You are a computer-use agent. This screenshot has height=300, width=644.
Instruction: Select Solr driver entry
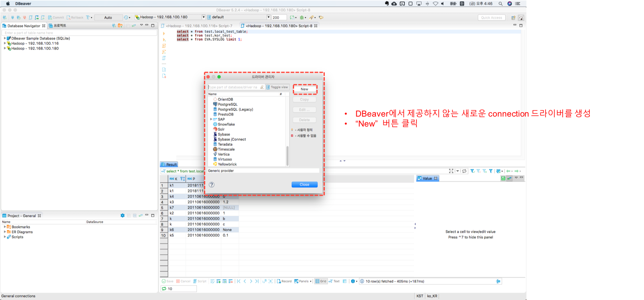(x=221, y=129)
